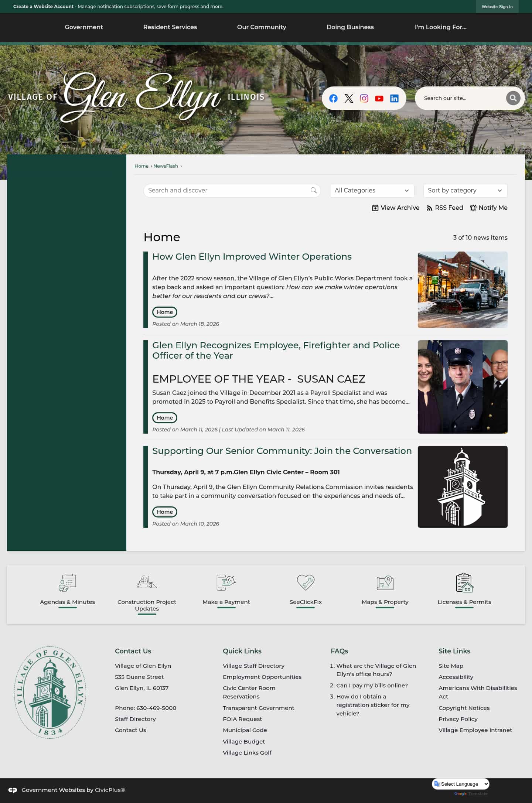The height and width of the screenshot is (803, 532).
Task: Open the Our Community menu
Action: 262,27
